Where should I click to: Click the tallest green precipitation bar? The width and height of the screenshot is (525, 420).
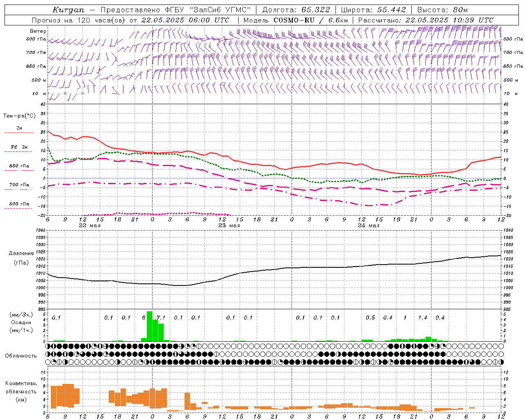click(149, 326)
